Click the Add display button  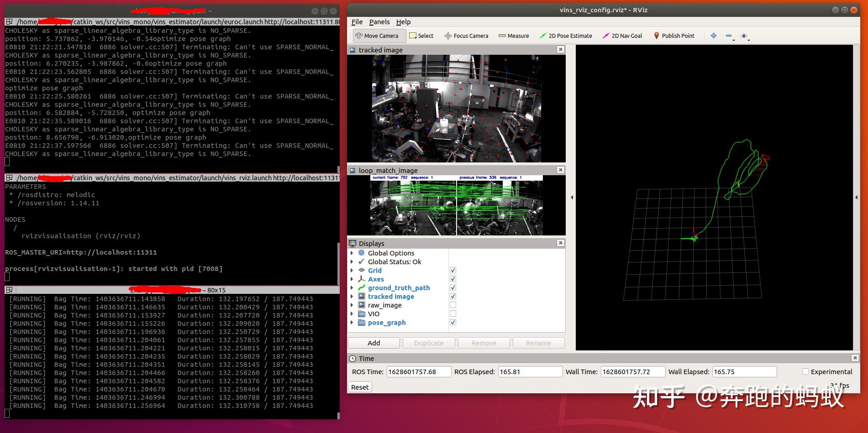pos(374,343)
